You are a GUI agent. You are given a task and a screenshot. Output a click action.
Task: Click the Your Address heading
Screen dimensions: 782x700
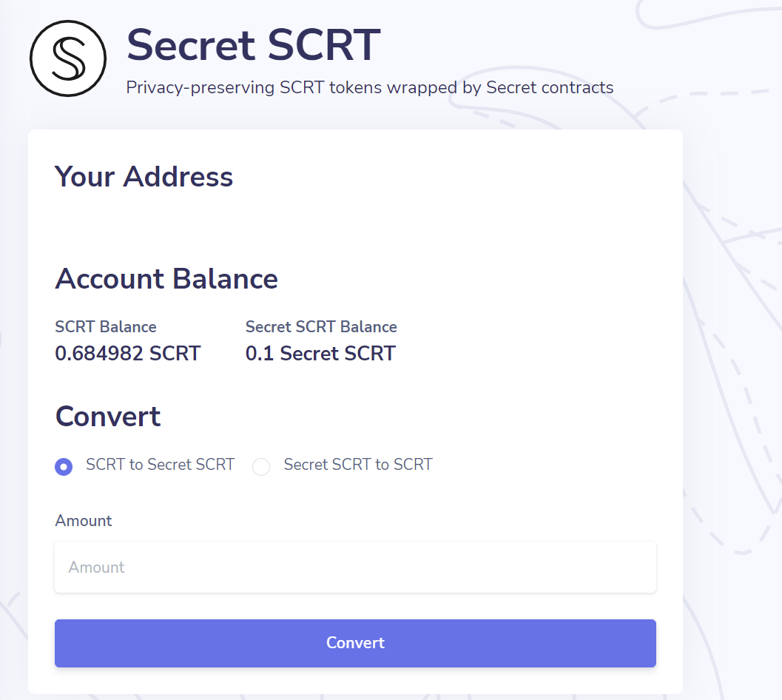(144, 177)
